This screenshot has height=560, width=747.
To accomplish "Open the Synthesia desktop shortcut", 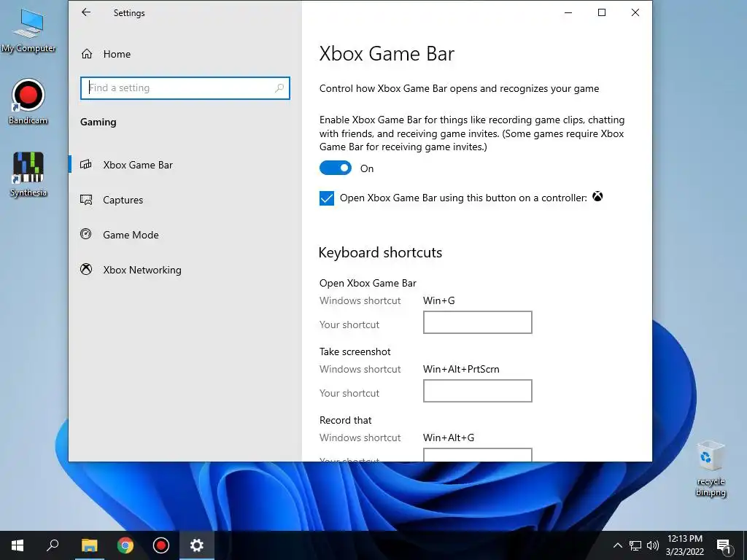I will (x=28, y=174).
